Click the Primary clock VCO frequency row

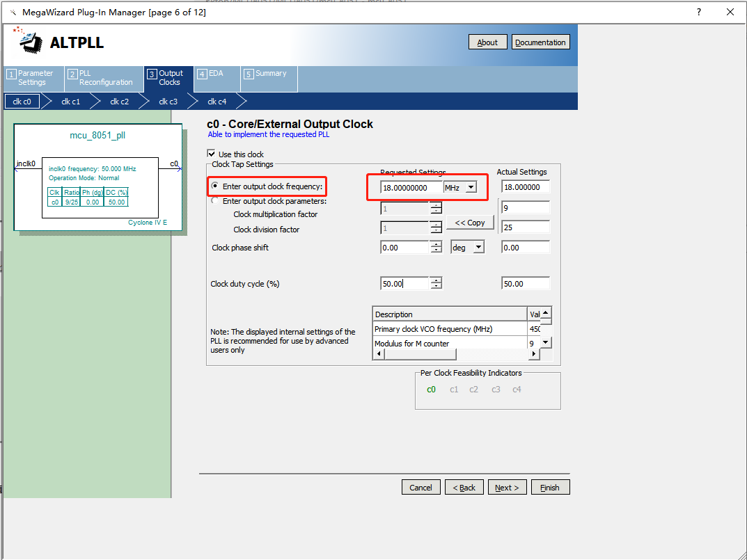457,328
